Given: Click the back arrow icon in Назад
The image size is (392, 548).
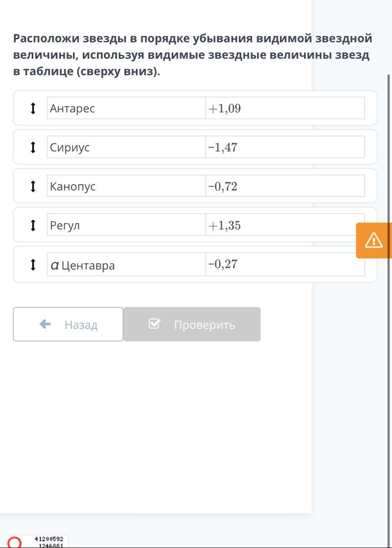Looking at the screenshot, I should (x=45, y=324).
